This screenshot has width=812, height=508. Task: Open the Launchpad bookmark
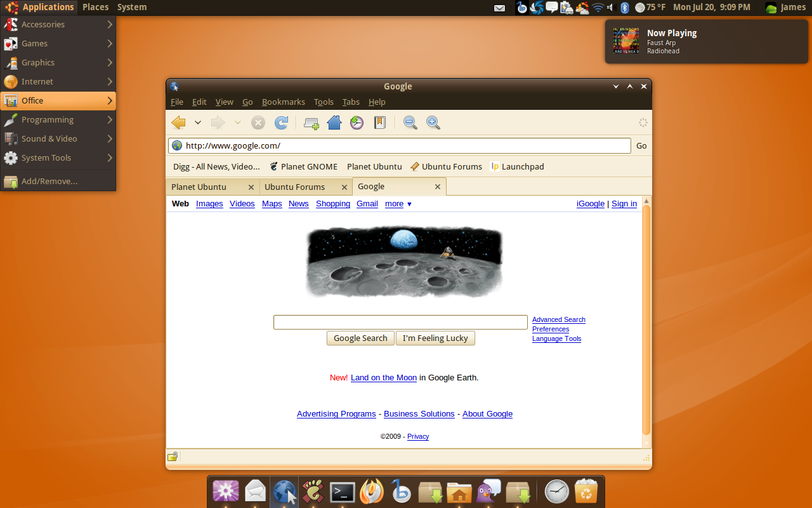click(x=518, y=166)
